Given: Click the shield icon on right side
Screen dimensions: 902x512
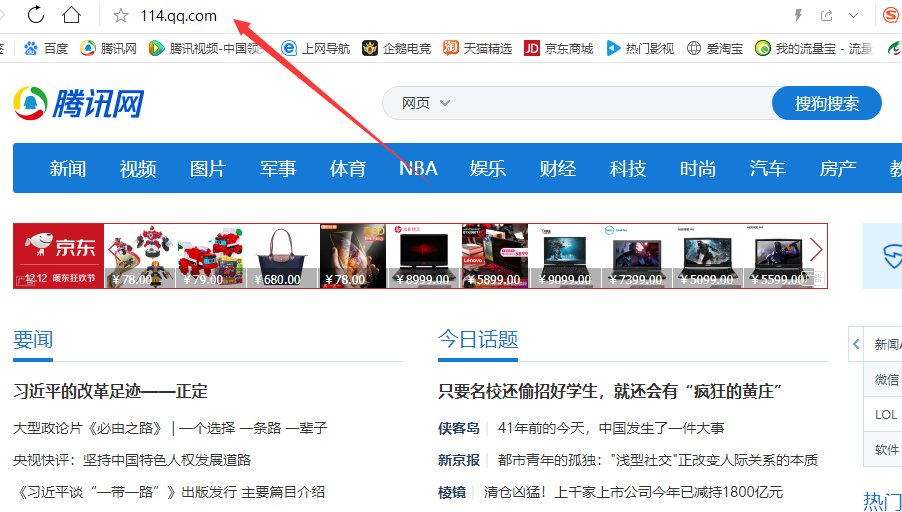Looking at the screenshot, I should point(892,255).
